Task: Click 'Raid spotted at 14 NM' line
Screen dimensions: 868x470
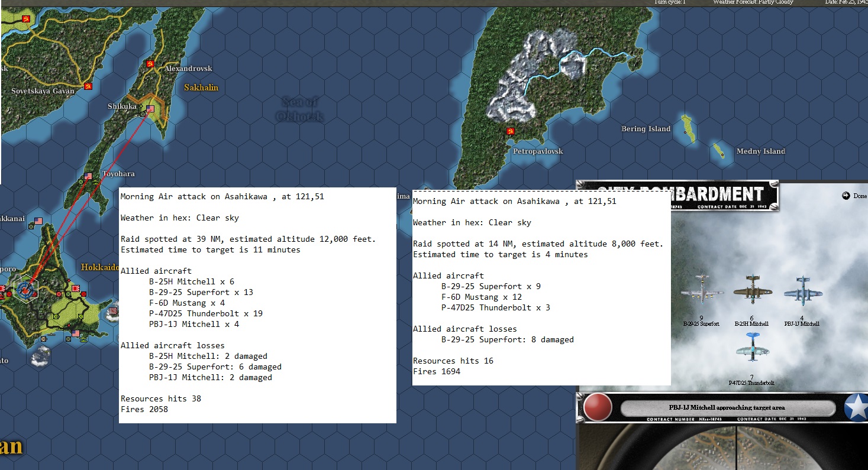Action: (538, 244)
